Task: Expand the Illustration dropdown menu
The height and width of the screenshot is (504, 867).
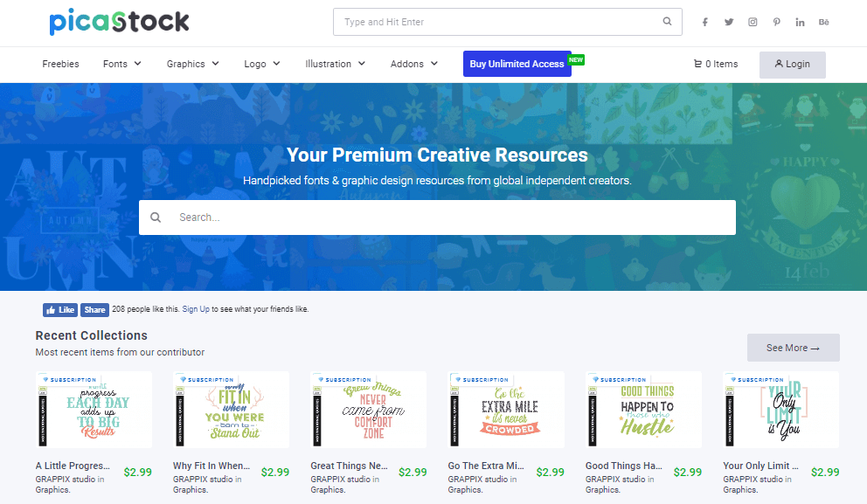Action: 335,64
